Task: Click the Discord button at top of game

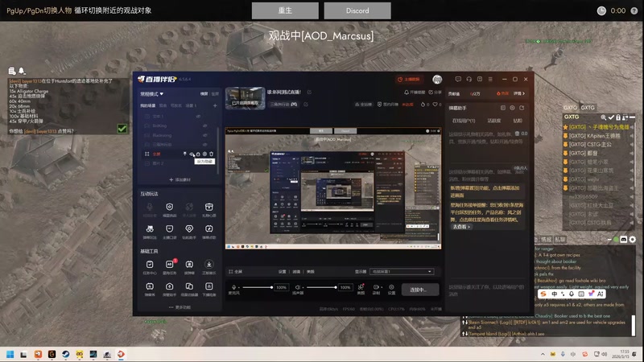Action: [x=357, y=10]
